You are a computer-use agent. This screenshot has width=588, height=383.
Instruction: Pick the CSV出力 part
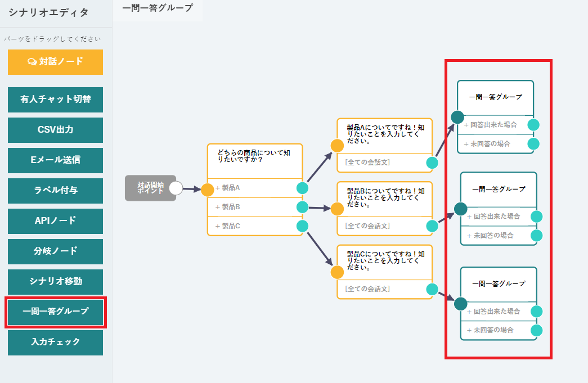click(56, 130)
